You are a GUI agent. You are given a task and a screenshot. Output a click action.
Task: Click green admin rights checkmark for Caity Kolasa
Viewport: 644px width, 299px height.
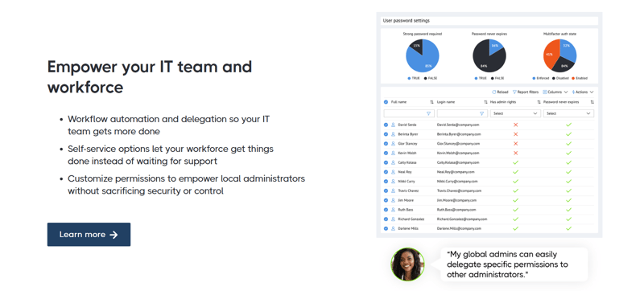pos(516,162)
